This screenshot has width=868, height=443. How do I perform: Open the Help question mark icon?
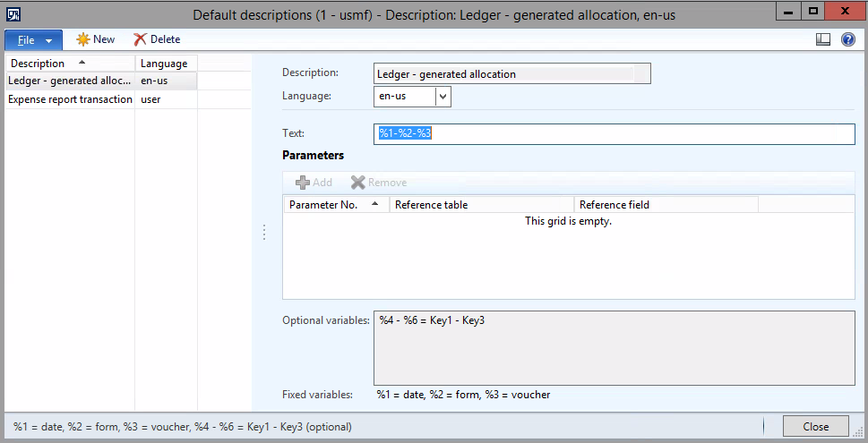click(847, 39)
